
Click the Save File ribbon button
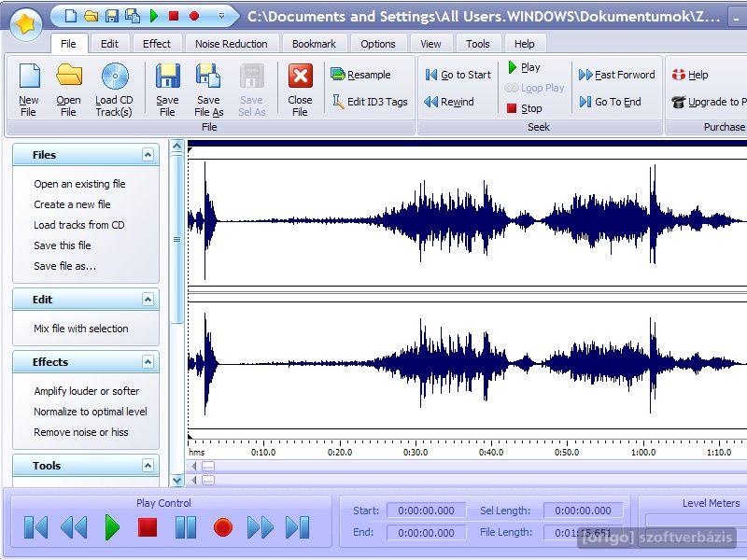[x=167, y=90]
